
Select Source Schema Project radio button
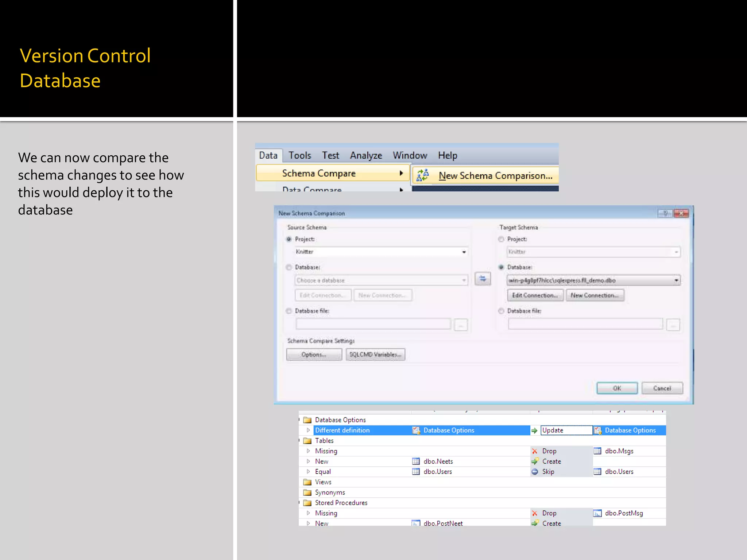click(289, 239)
